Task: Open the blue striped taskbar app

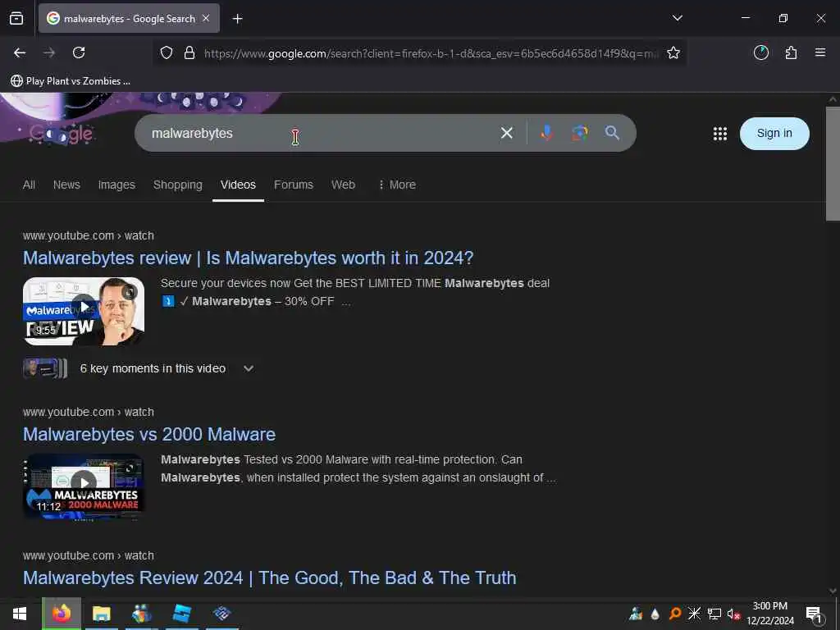Action: pos(182,614)
